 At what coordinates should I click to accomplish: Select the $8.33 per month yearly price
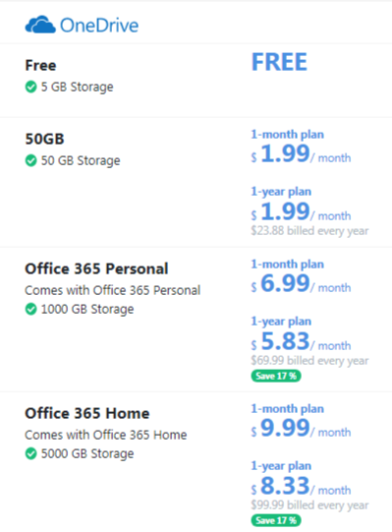[x=301, y=486]
